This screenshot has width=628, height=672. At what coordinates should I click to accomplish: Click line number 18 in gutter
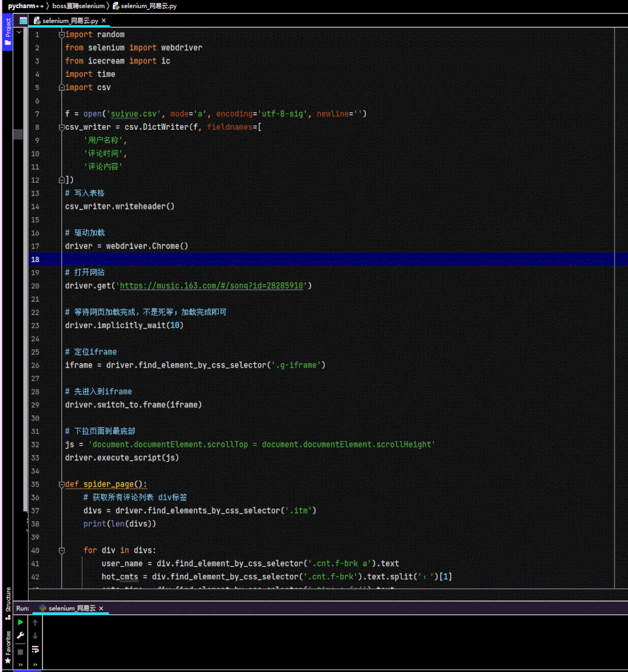35,259
